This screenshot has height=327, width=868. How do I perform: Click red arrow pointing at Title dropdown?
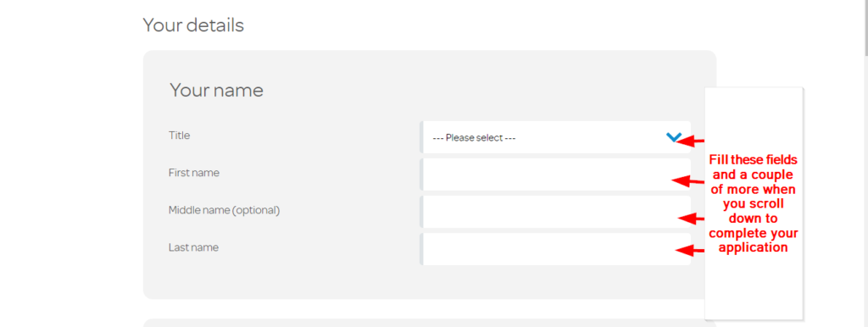click(x=690, y=141)
